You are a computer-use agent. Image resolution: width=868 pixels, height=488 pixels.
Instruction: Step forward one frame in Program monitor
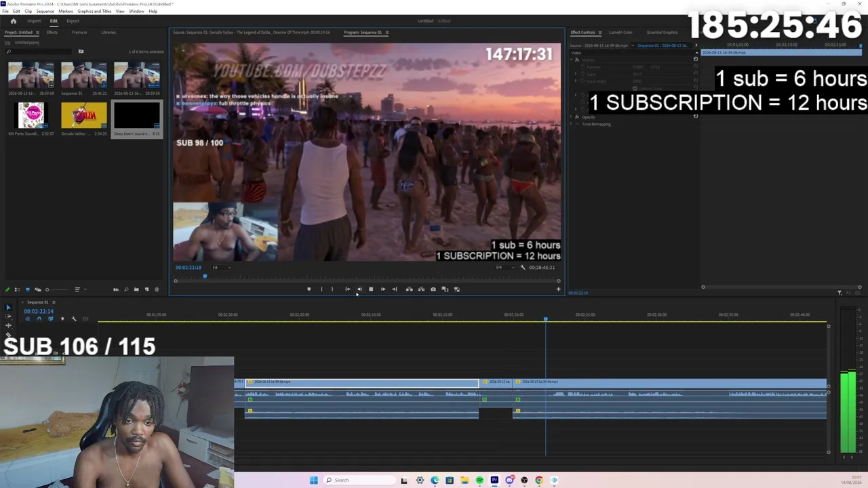click(x=382, y=289)
